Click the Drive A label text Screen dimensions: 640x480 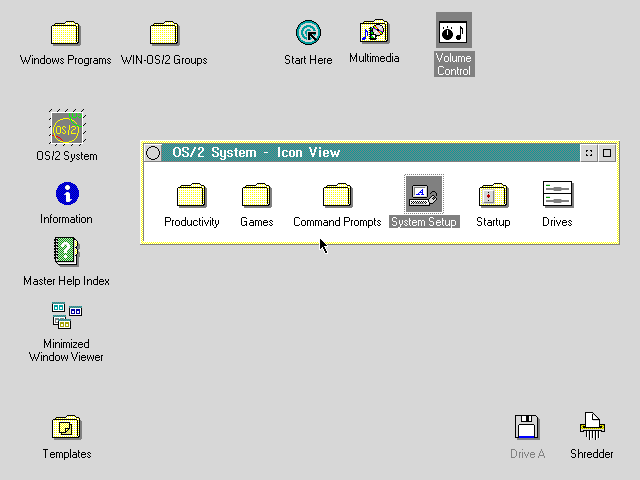[x=527, y=454]
